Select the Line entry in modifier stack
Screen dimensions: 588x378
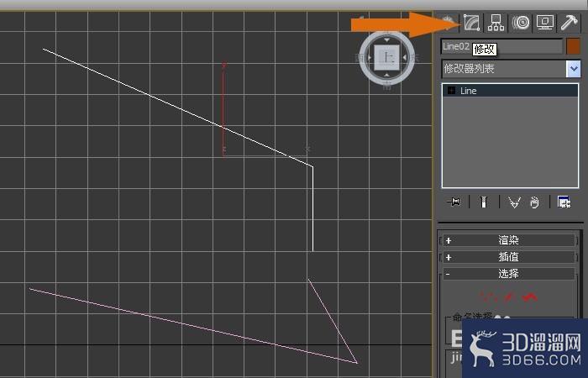(x=511, y=91)
